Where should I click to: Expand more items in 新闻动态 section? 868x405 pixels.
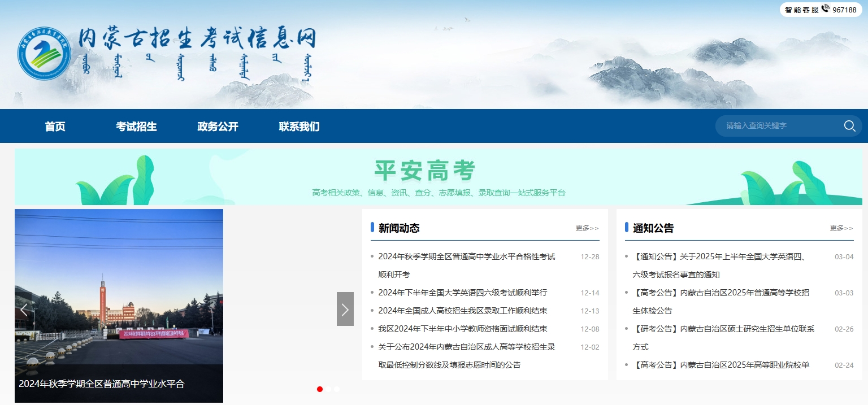click(587, 228)
